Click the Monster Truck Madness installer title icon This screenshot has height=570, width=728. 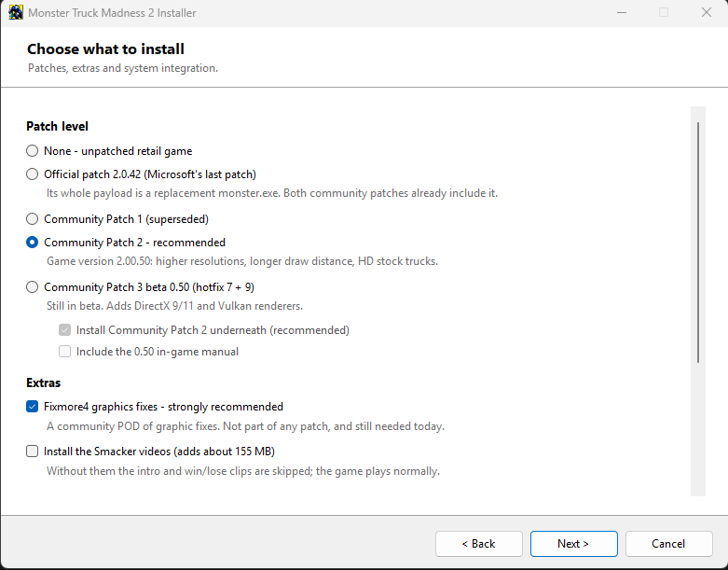pos(16,12)
